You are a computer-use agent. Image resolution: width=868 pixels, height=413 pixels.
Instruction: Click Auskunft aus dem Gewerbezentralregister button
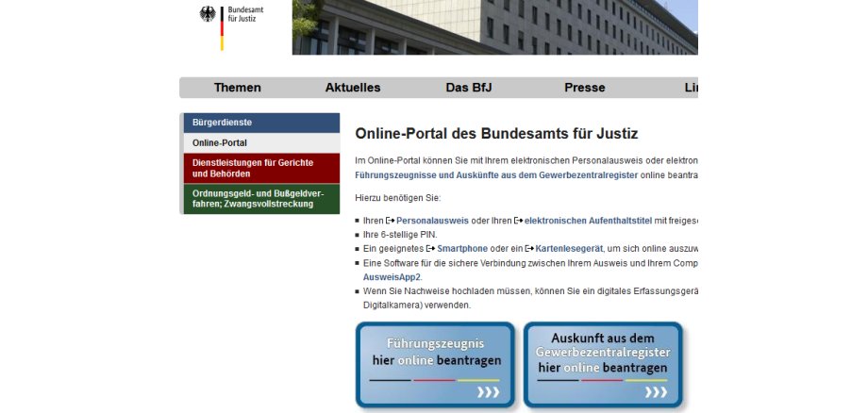tap(603, 364)
